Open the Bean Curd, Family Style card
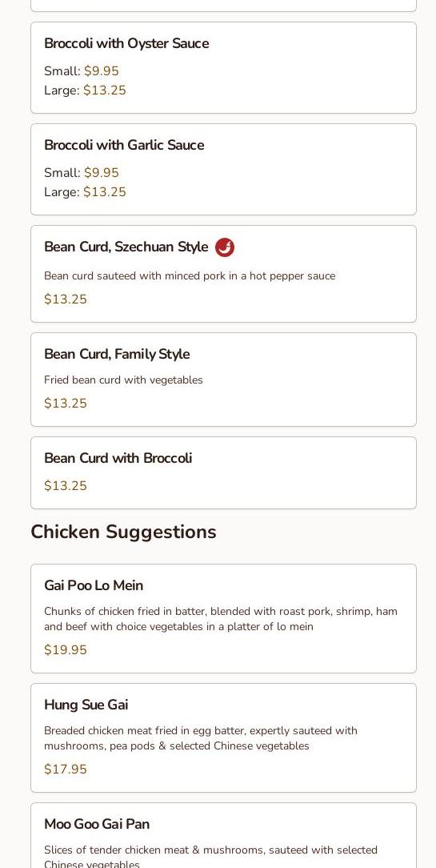The width and height of the screenshot is (436, 868). point(223,380)
